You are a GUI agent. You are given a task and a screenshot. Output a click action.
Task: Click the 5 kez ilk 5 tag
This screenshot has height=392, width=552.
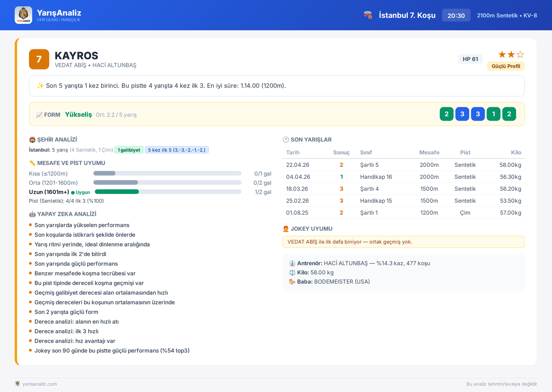tap(177, 150)
